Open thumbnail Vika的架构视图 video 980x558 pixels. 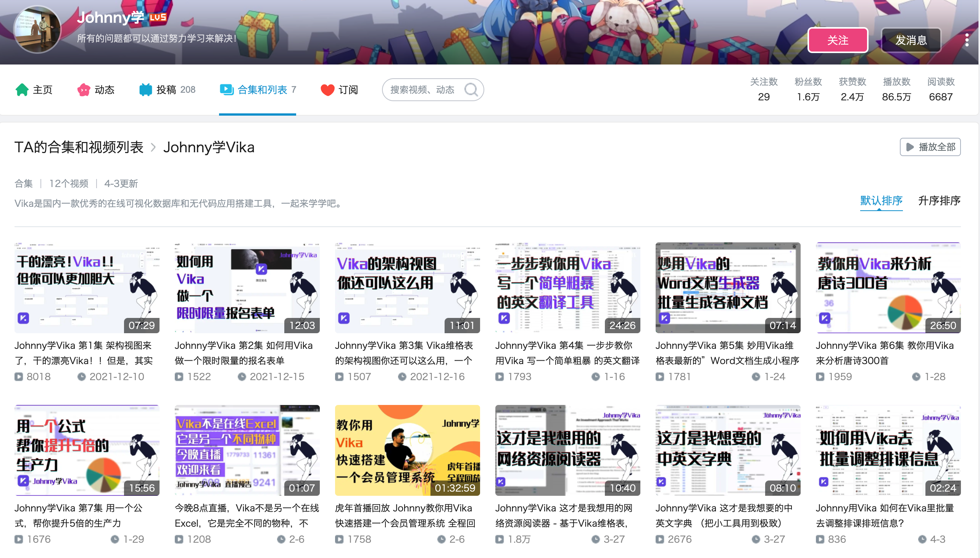point(407,288)
